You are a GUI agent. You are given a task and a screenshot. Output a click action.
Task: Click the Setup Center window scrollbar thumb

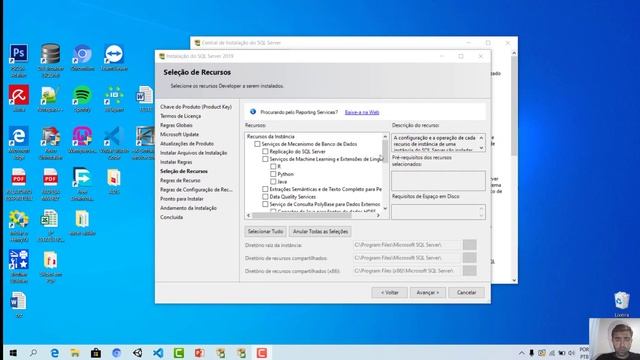[x=514, y=106]
